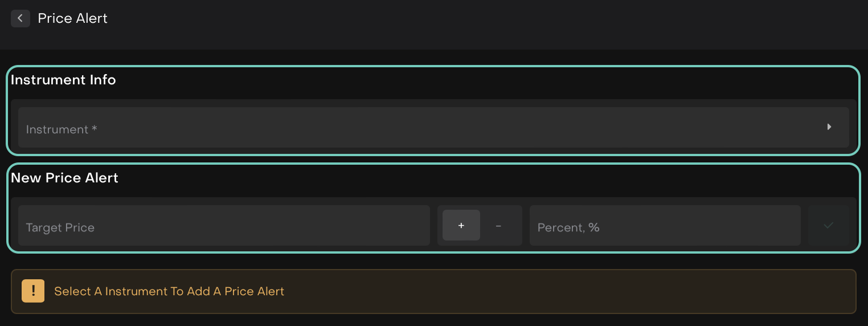Click the Percent, % input field
Image resolution: width=868 pixels, height=326 pixels.
(665, 226)
